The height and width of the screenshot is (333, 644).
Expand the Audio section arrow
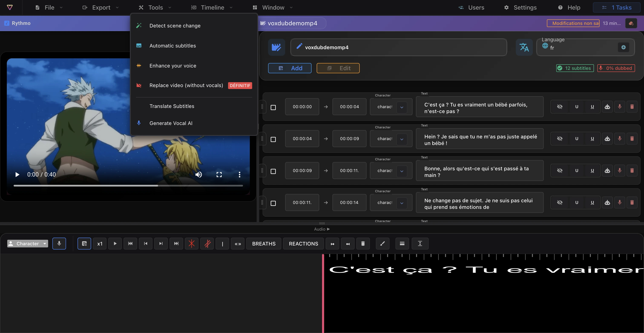click(x=328, y=229)
